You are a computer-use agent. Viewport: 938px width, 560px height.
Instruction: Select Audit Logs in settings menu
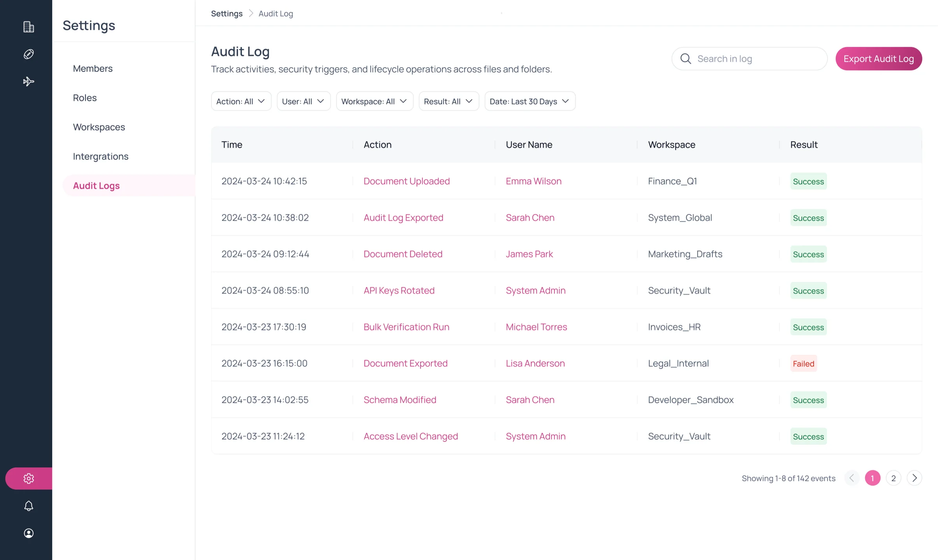coord(129,186)
